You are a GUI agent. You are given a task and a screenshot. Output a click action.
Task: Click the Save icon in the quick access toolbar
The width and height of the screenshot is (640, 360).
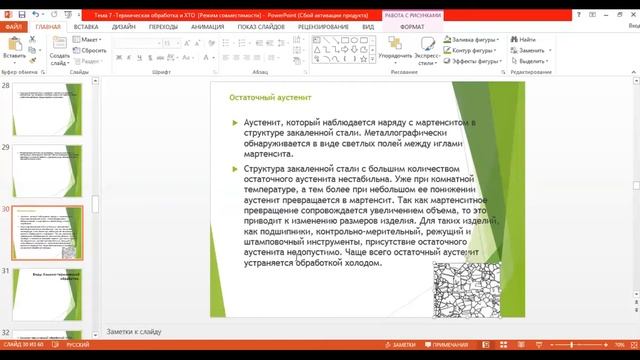coord(22,15)
